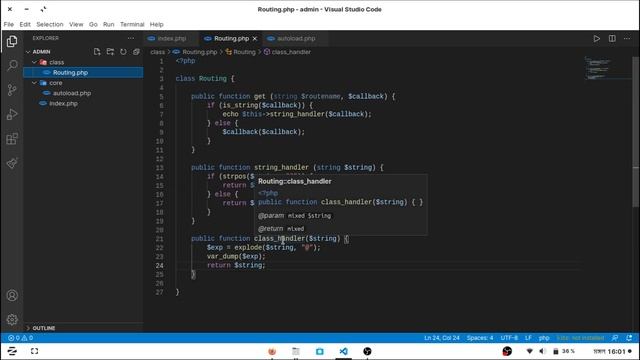Viewport: 640px width, 360px height.
Task: Open the Selection menu
Action: click(50, 24)
